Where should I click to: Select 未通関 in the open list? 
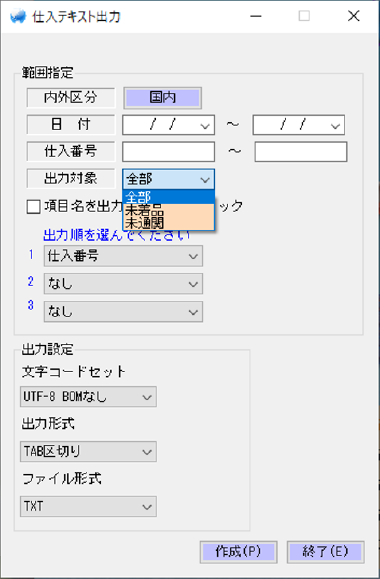tap(168, 223)
